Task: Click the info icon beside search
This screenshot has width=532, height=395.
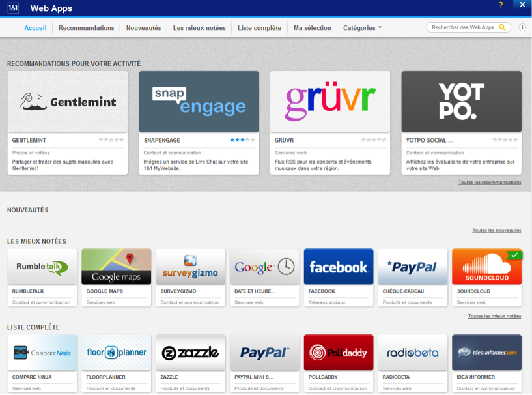Action: pyautogui.click(x=522, y=27)
